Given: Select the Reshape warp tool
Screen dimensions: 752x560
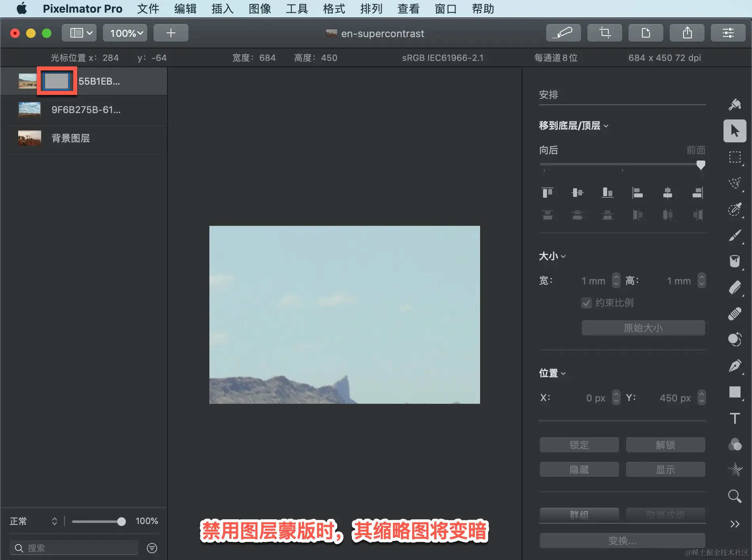Looking at the screenshot, I should pyautogui.click(x=735, y=340).
